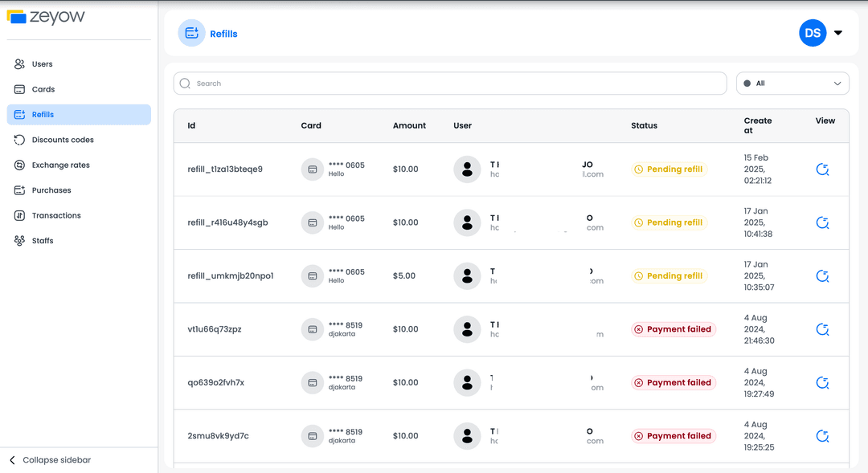The image size is (868, 473).
Task: Open Exchange rates page
Action: [x=60, y=165]
